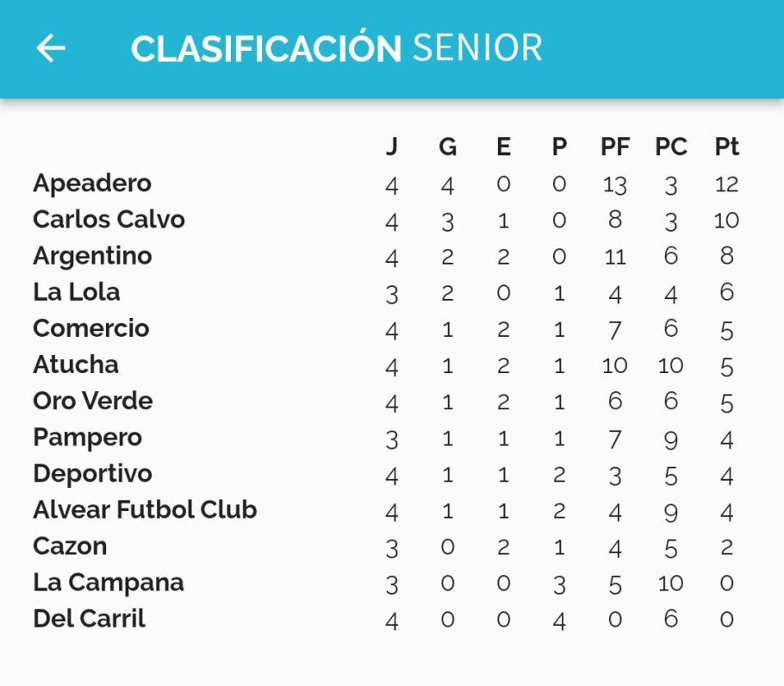Click the Clasificación Senior title

tap(337, 48)
